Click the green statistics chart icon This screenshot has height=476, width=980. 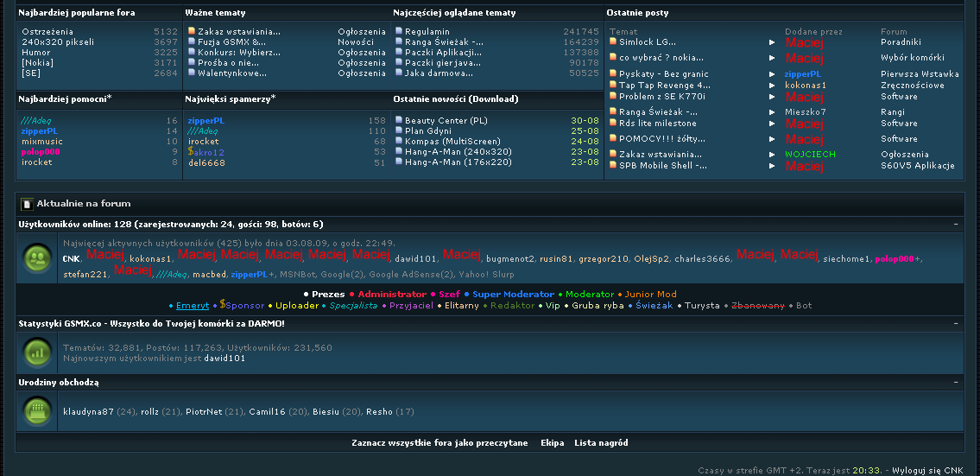[38, 352]
